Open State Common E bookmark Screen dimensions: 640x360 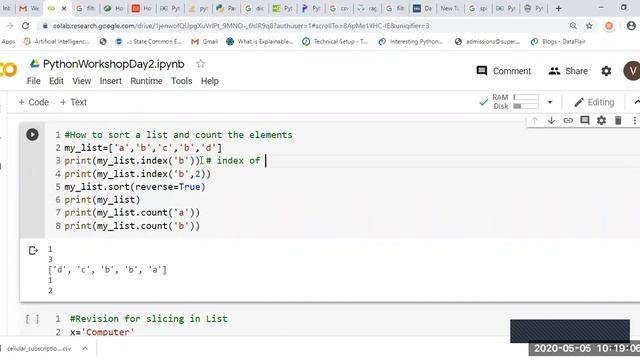click(149, 42)
